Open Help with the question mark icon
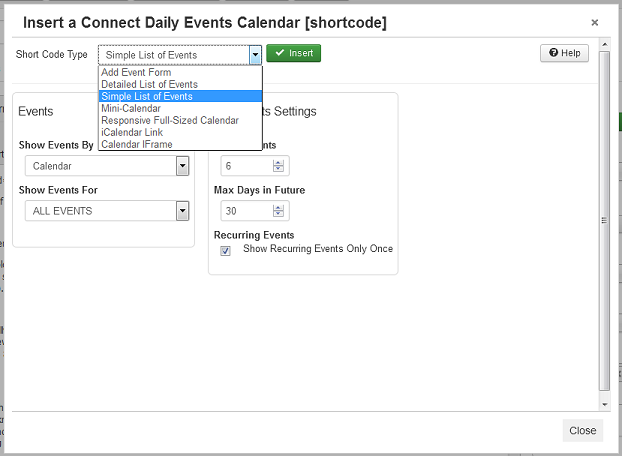Image resolution: width=622 pixels, height=456 pixels. pos(564,53)
